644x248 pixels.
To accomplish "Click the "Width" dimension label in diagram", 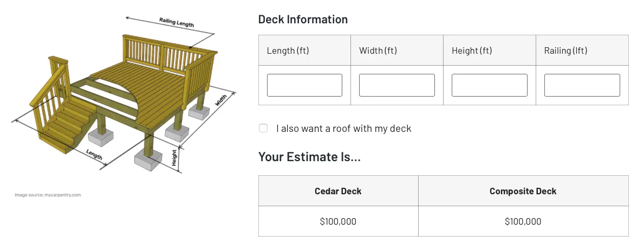I will (221, 101).
